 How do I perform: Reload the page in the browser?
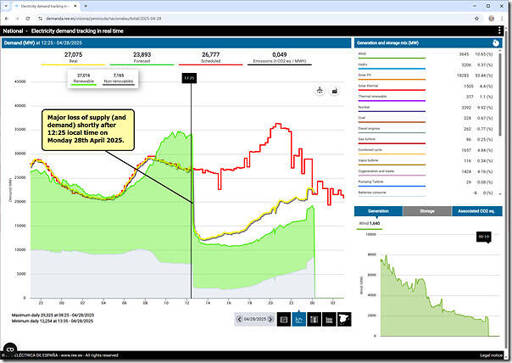28,19
